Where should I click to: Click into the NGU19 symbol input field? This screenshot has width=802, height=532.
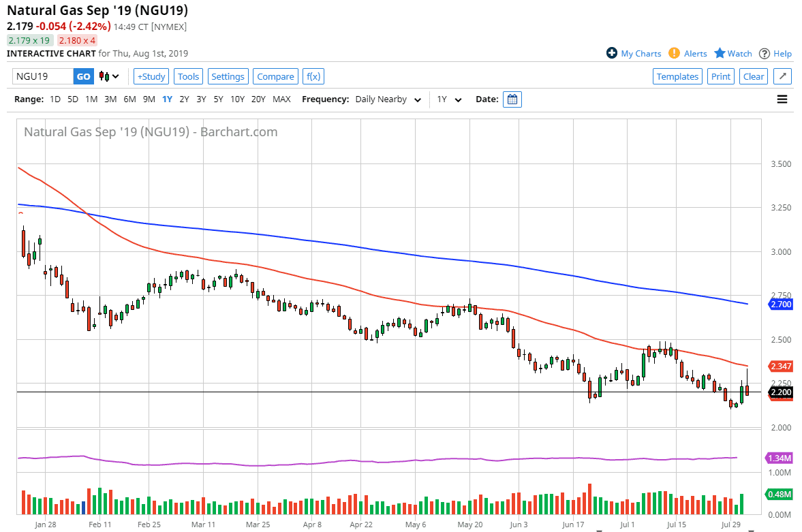coord(43,76)
